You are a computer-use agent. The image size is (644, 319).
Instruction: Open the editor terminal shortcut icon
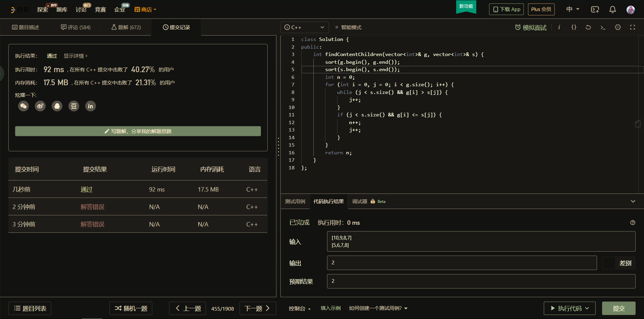tap(603, 27)
